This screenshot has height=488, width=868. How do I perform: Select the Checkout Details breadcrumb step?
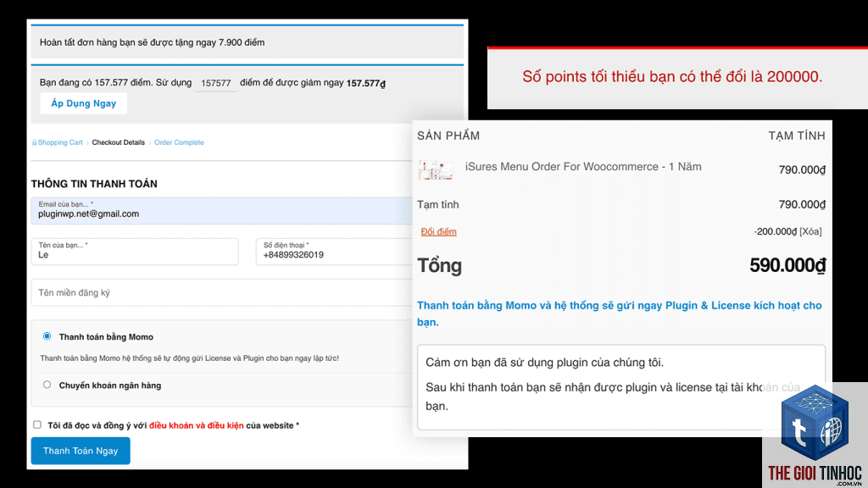(118, 142)
